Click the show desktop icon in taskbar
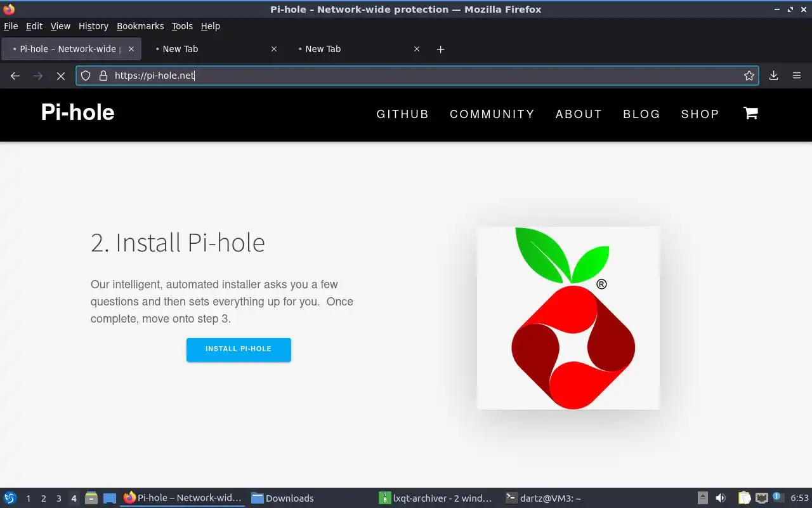The image size is (812, 508). pyautogui.click(x=110, y=498)
